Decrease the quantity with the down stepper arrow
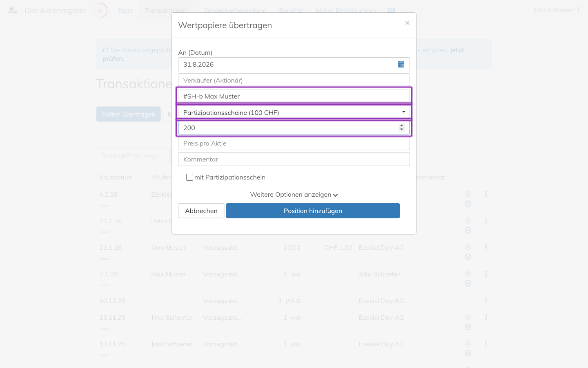The width and height of the screenshot is (588, 368). click(x=402, y=130)
